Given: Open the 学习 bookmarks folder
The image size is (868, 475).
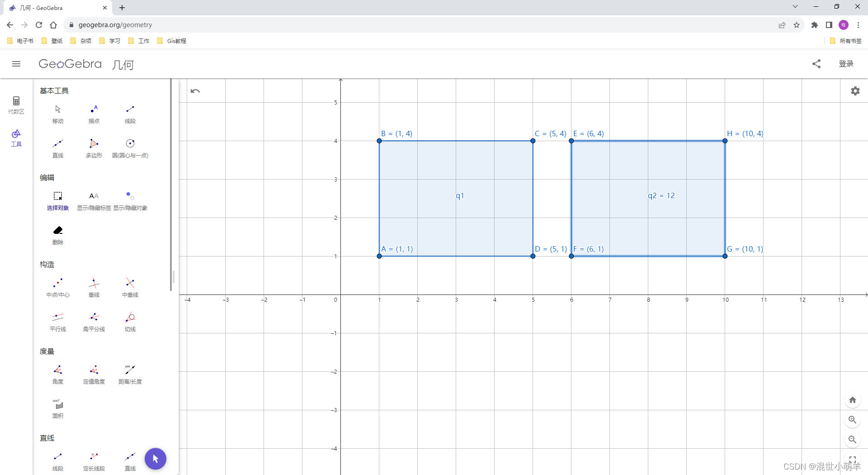Looking at the screenshot, I should tap(110, 41).
